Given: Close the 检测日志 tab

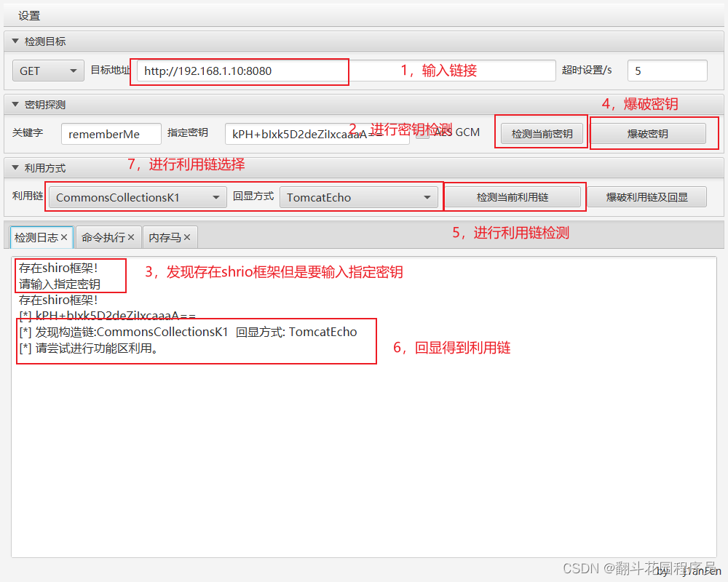Looking at the screenshot, I should click(65, 236).
